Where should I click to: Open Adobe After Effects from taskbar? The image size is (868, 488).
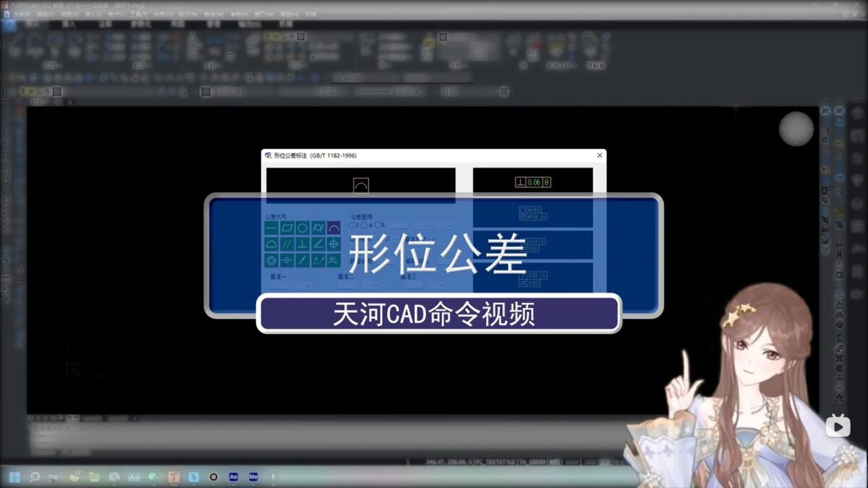(x=234, y=477)
